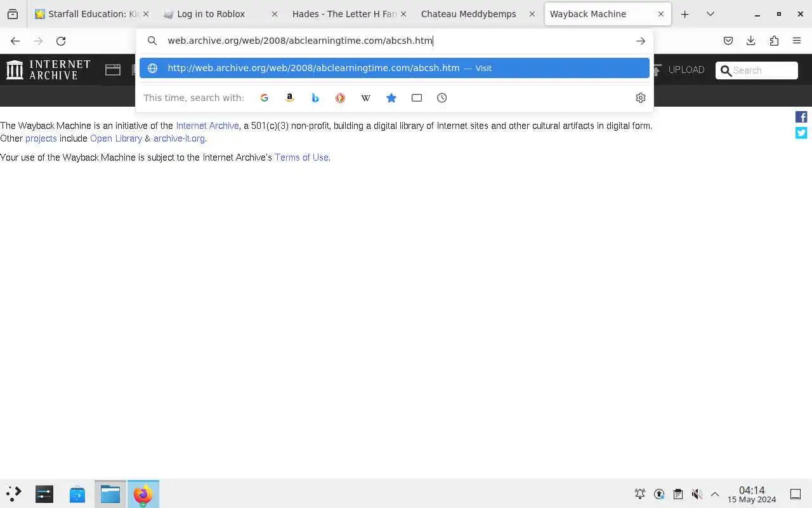812x508 pixels.
Task: Click the UPLOAD button
Action: click(x=678, y=70)
